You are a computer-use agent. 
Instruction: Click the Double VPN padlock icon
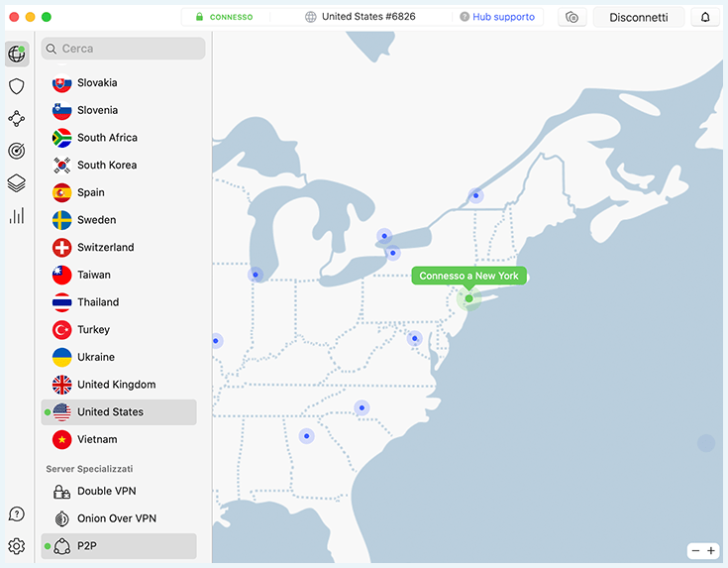pyautogui.click(x=61, y=492)
